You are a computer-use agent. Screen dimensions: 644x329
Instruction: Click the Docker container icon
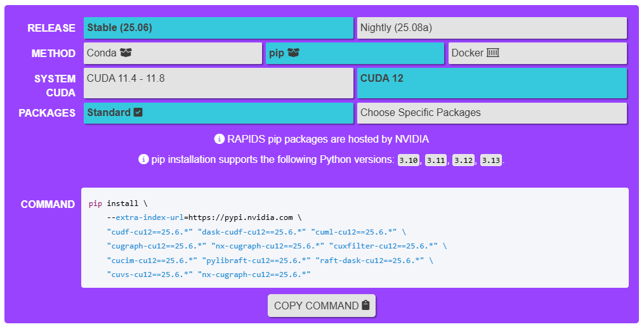[493, 53]
